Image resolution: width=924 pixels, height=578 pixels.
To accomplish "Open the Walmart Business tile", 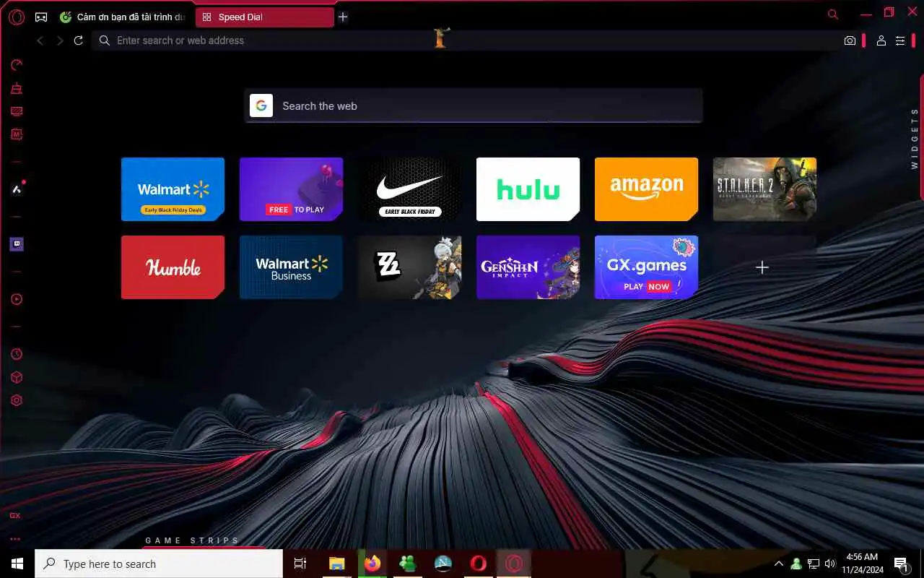I will click(x=291, y=267).
